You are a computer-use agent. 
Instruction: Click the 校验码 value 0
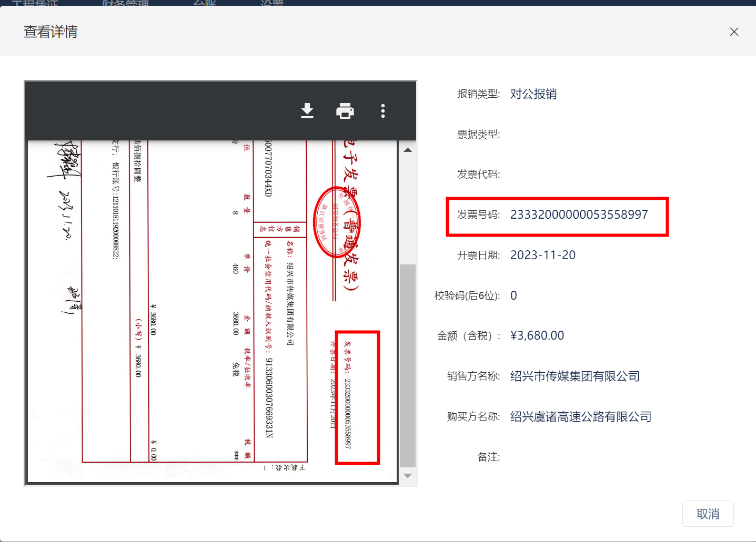pos(513,295)
